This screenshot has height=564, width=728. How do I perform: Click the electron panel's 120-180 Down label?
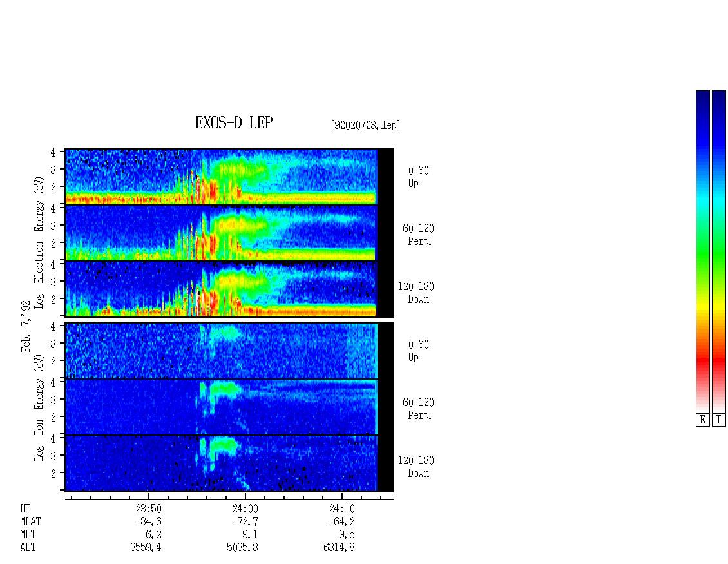pyautogui.click(x=416, y=293)
